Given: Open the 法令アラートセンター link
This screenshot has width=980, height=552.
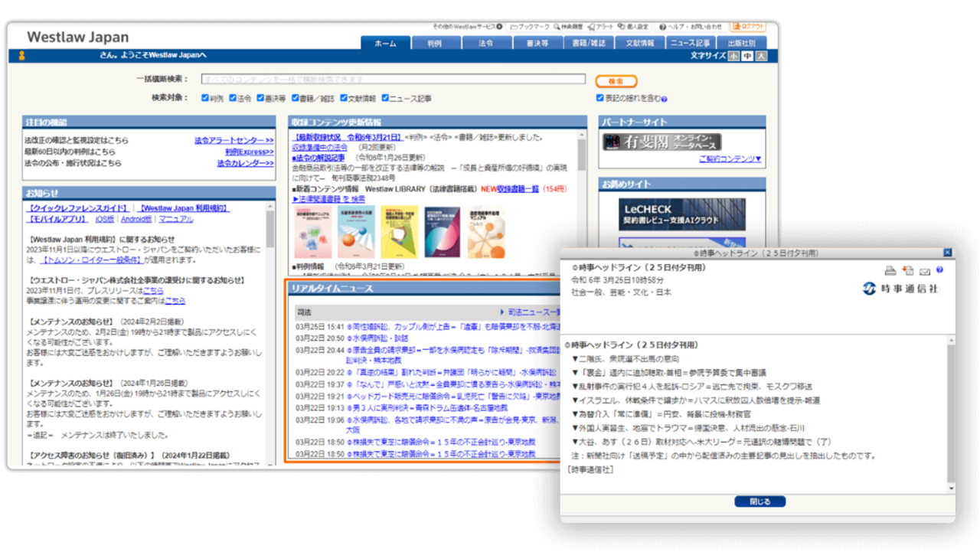Looking at the screenshot, I should tap(234, 141).
